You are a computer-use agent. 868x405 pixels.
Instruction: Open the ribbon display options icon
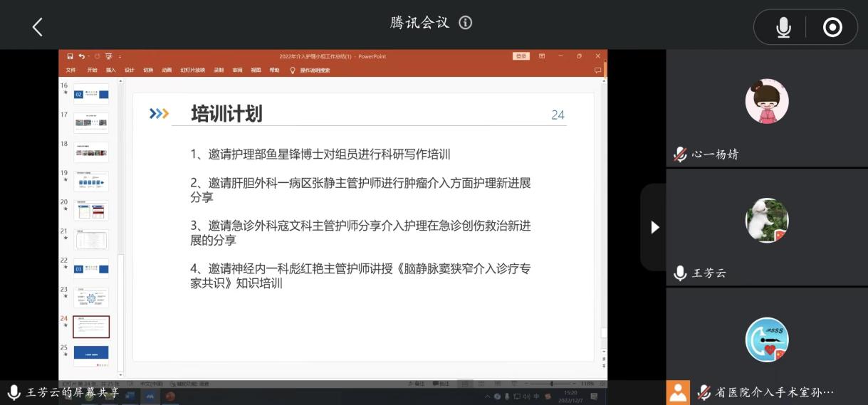pos(542,56)
